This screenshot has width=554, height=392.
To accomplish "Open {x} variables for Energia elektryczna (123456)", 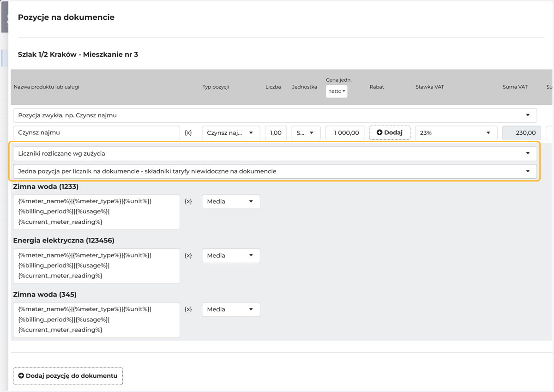I will click(188, 255).
